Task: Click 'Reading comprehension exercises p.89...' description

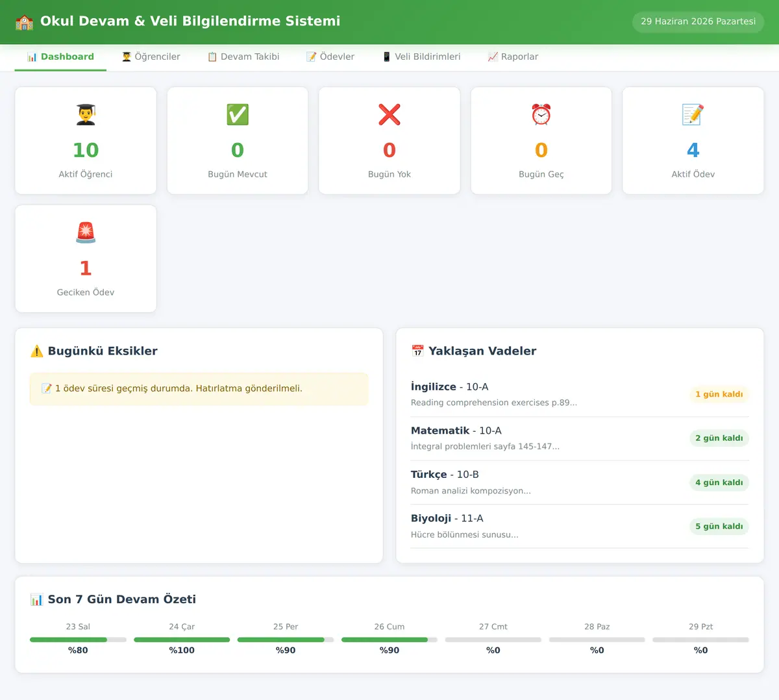Action: pos(494,403)
